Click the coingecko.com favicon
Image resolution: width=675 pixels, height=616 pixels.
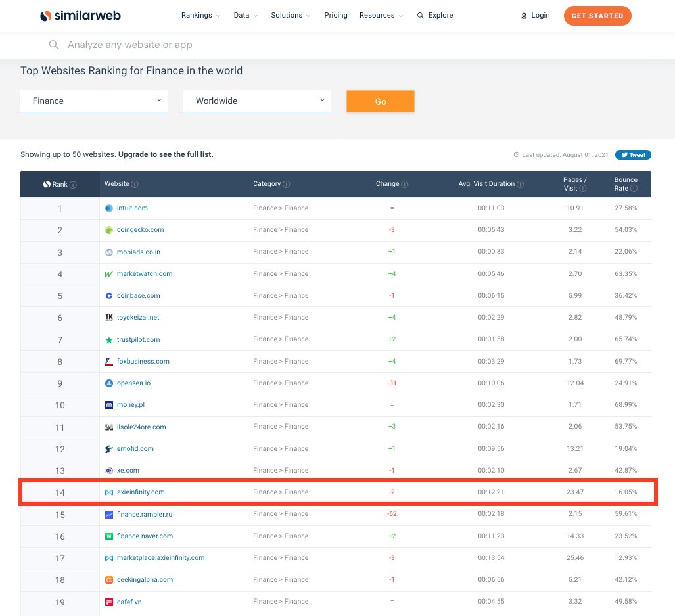coord(109,230)
